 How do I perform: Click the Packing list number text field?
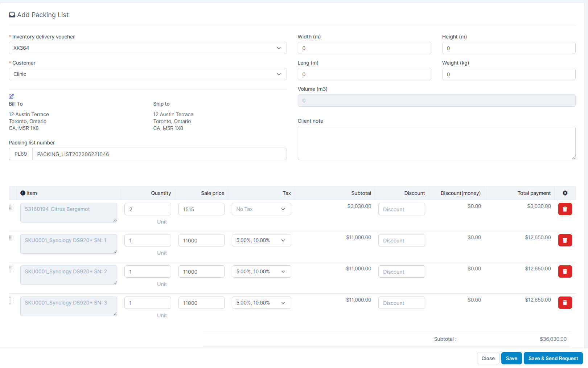tap(159, 154)
